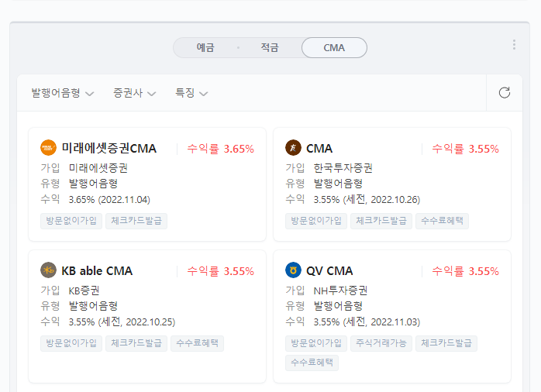541x392 pixels.
Task: Click the 가입 NH투자증권 text
Action: click(326, 291)
